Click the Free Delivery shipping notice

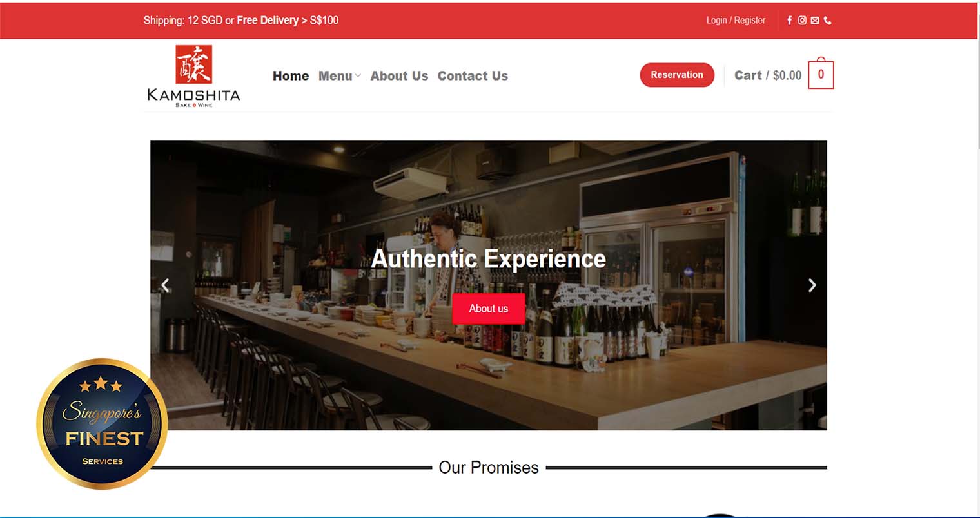tap(241, 21)
